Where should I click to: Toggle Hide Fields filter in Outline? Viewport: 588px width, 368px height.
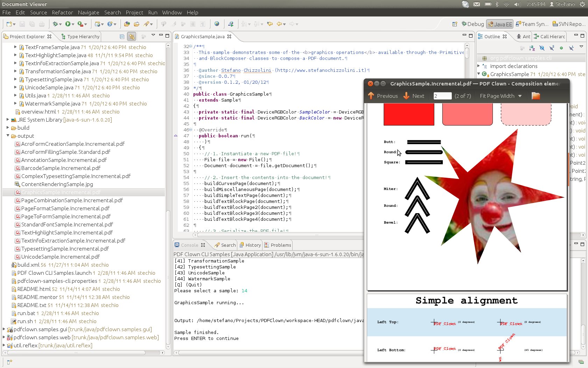542,48
